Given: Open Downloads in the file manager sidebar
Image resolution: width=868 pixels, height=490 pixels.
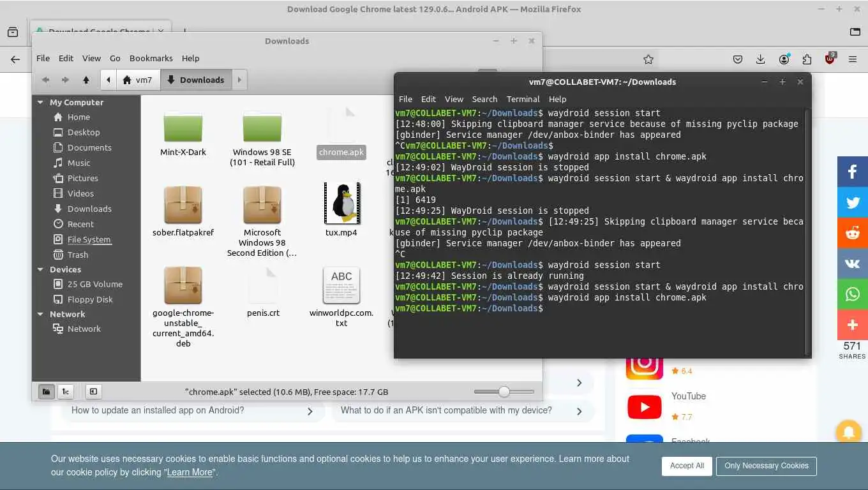Looking at the screenshot, I should [x=89, y=209].
